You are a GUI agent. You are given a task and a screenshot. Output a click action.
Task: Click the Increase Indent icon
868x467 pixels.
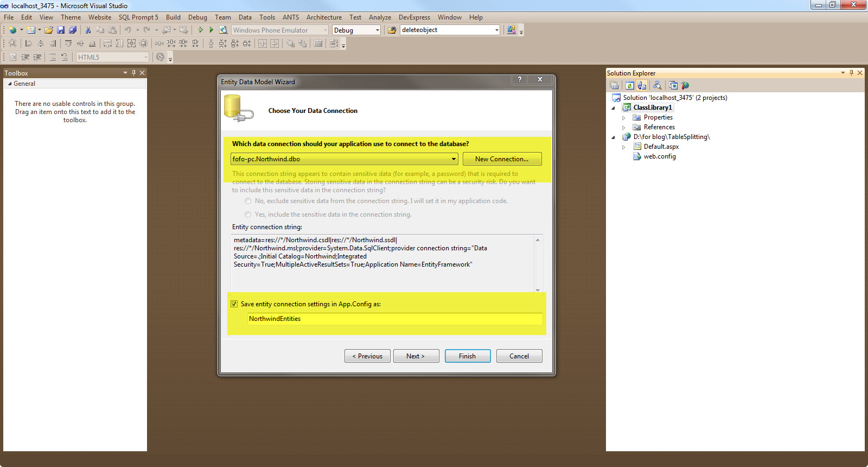(37, 57)
